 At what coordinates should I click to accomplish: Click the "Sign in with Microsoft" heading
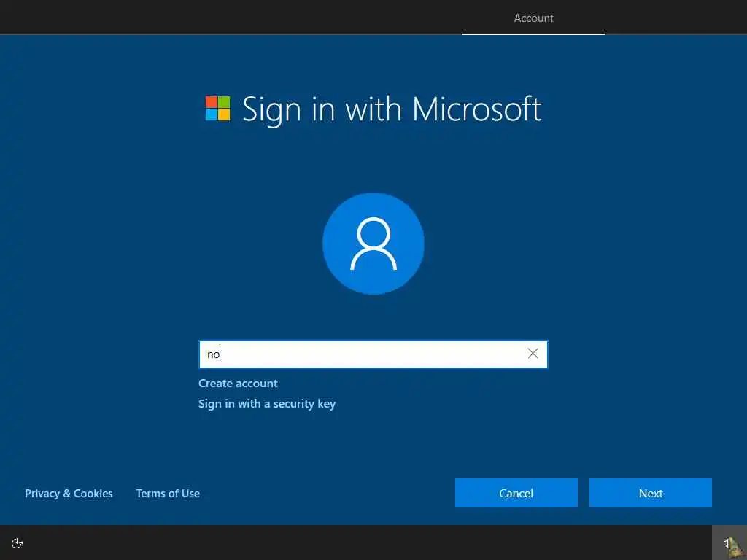point(392,109)
